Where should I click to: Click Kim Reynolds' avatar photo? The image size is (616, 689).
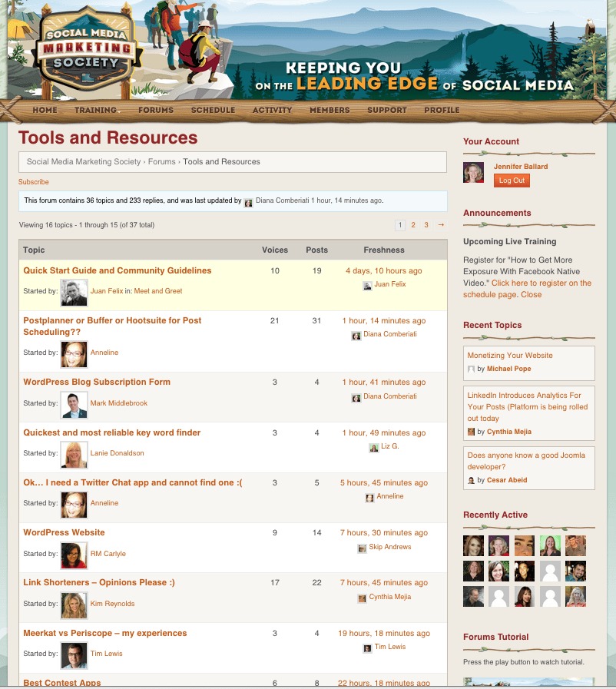74,605
